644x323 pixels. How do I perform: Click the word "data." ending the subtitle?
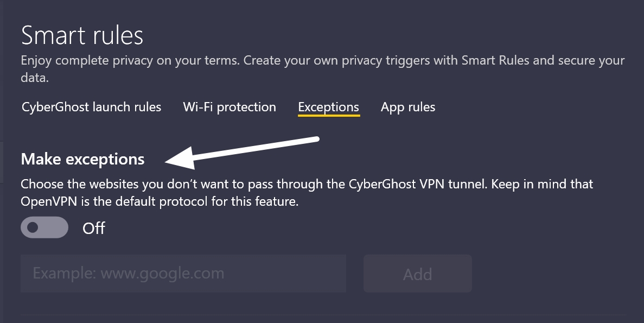tap(35, 78)
